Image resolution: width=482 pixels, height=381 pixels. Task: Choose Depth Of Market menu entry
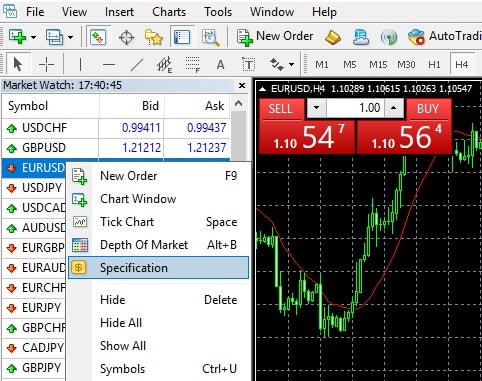[158, 245]
